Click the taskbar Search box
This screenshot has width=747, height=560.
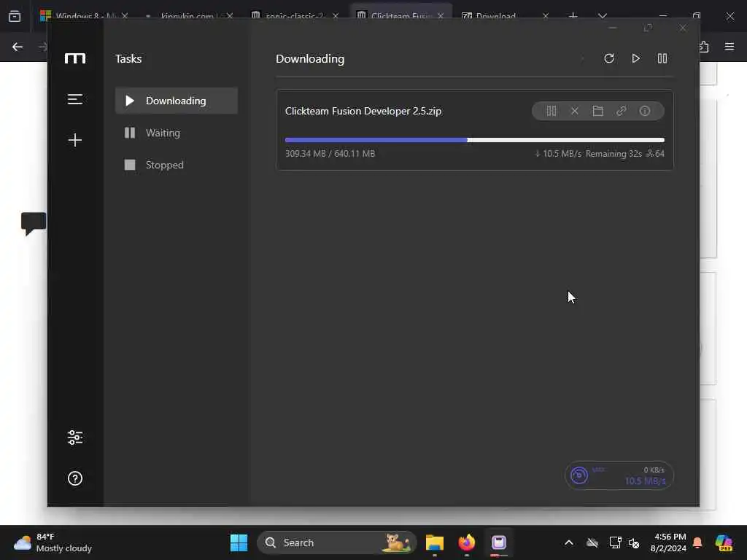click(337, 542)
